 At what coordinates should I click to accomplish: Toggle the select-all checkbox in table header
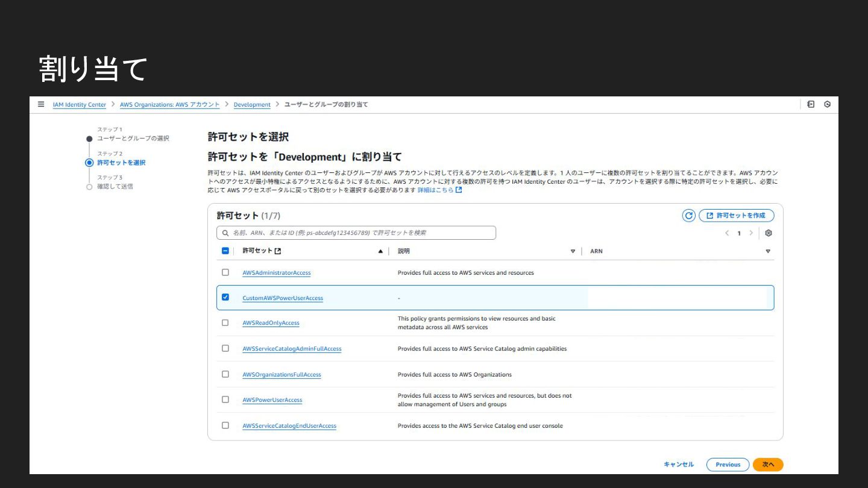[225, 251]
